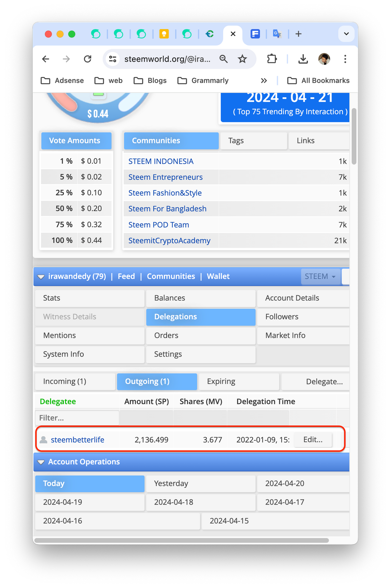This screenshot has width=391, height=588.
Task: Open the Communities link in account header
Action: coord(171,276)
